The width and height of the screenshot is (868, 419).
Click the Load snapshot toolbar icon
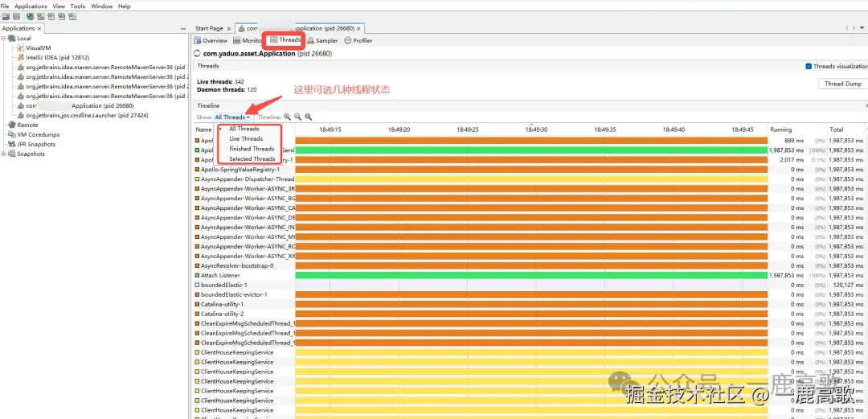point(6,17)
